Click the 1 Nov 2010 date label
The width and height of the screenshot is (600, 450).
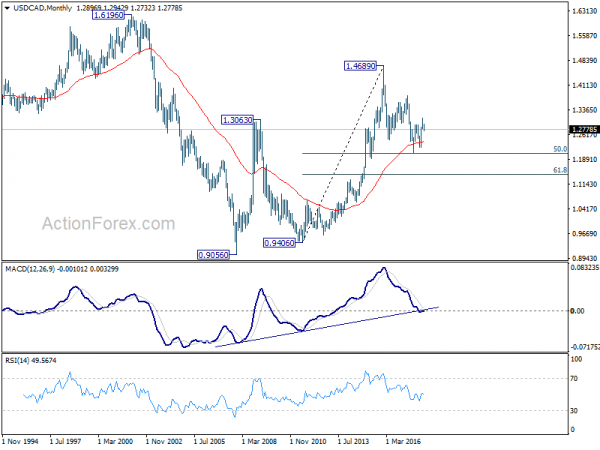pos(308,442)
